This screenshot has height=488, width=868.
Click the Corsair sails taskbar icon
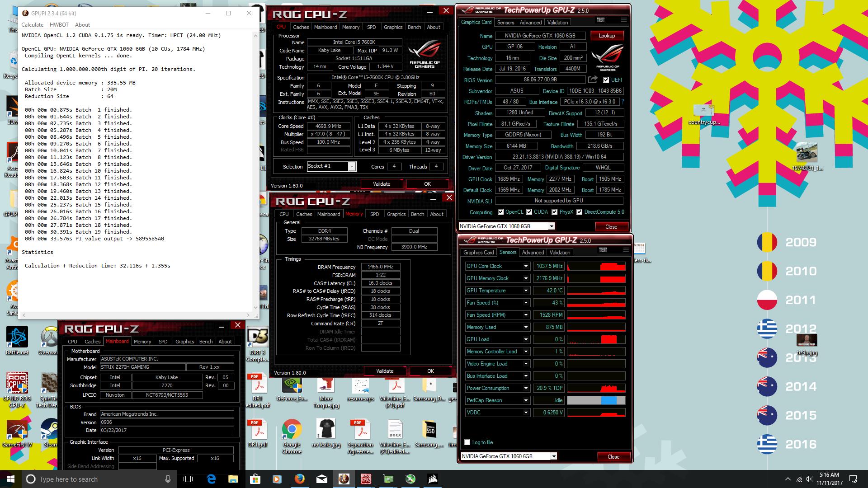click(x=432, y=479)
